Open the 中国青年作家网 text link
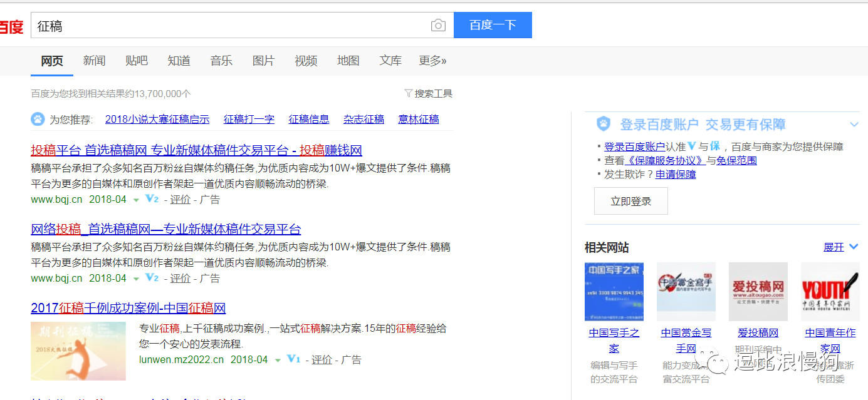Image resolution: width=868 pixels, height=400 pixels. click(x=830, y=341)
